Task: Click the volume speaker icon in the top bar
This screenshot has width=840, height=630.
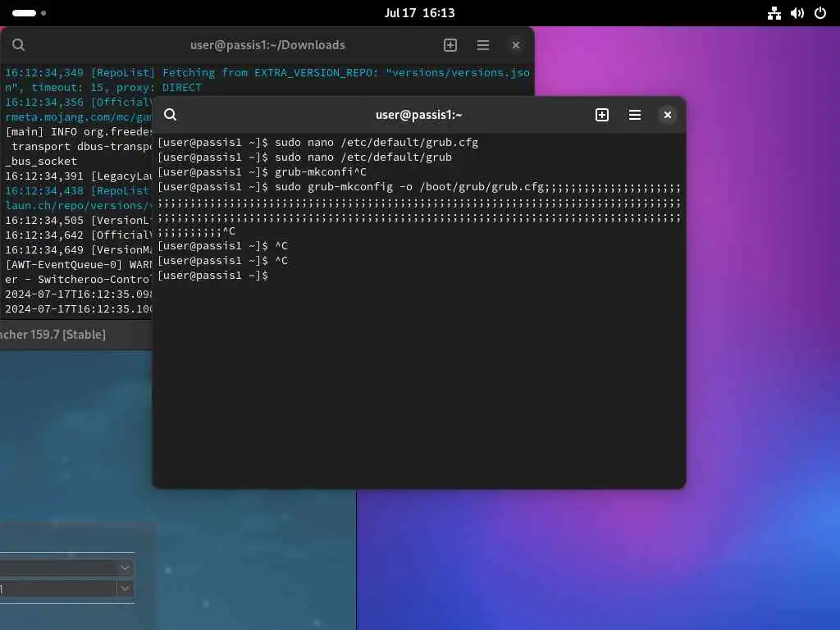Action: tap(797, 13)
